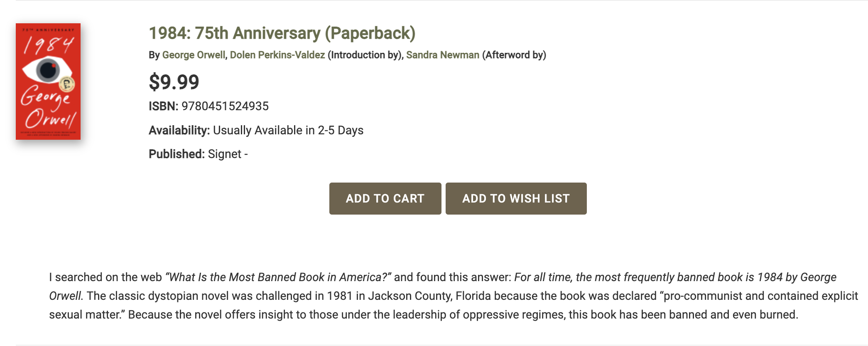This screenshot has width=868, height=346.
Task: Click the Add to Wish List button
Action: [x=516, y=198]
